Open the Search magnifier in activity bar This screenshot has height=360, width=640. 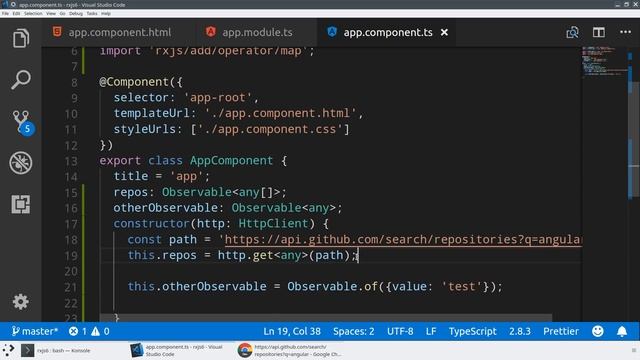pos(21,80)
